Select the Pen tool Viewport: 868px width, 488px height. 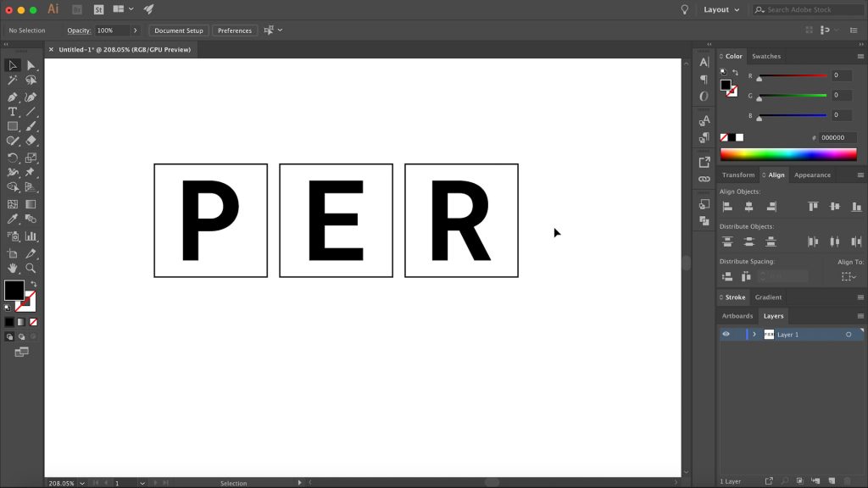coord(12,97)
